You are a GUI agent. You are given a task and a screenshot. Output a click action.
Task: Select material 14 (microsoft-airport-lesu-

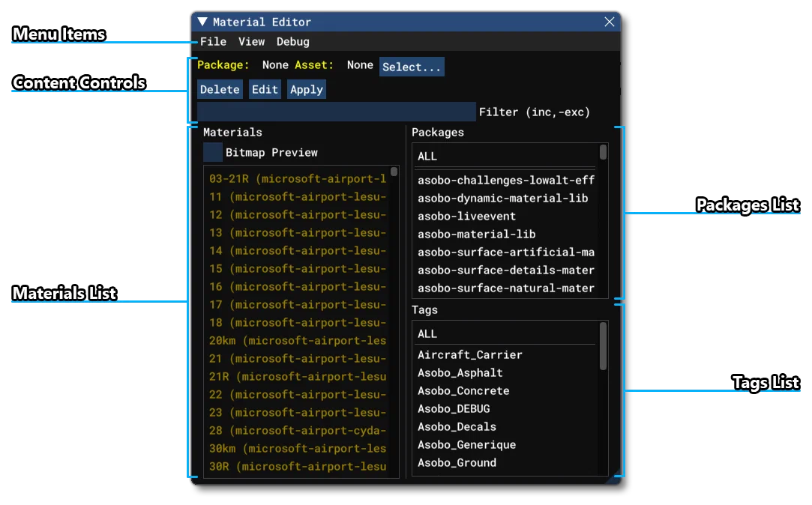click(x=298, y=251)
